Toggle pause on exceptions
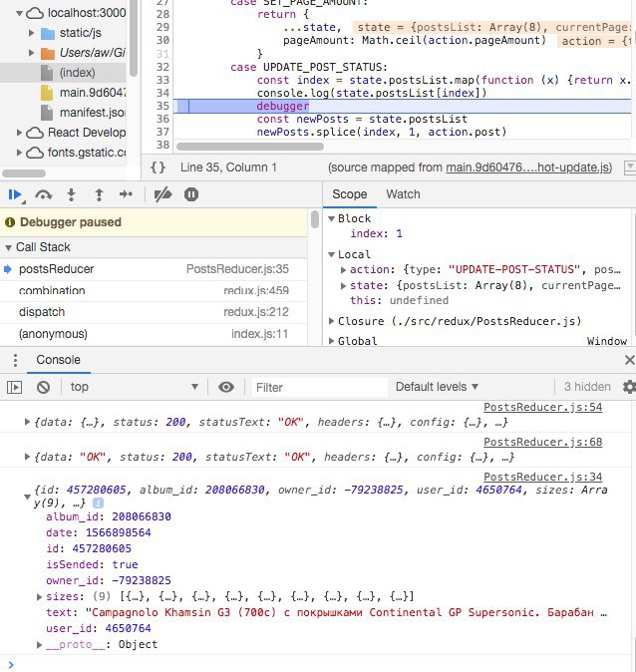This screenshot has width=636, height=672. (191, 194)
